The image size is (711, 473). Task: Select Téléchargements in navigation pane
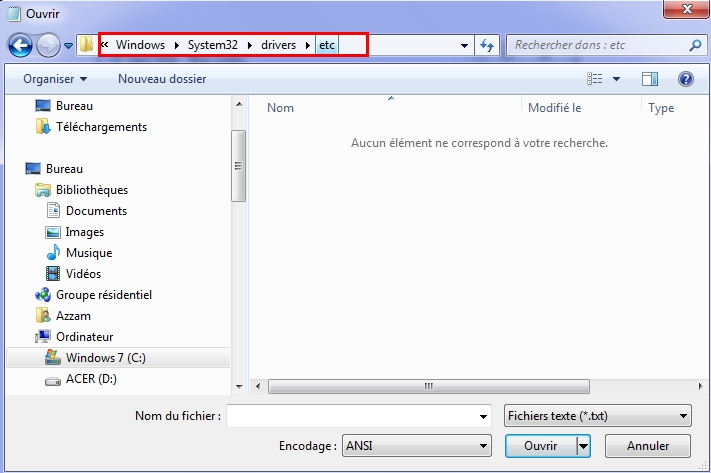click(102, 127)
